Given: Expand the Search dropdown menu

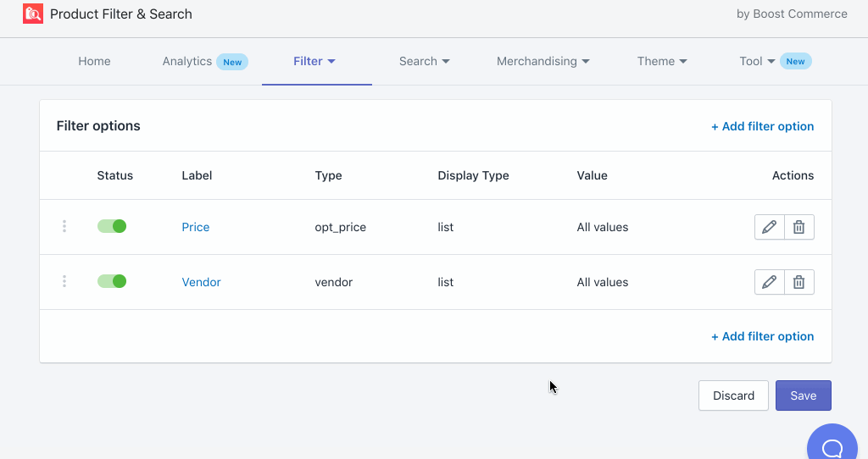Looking at the screenshot, I should pos(424,61).
